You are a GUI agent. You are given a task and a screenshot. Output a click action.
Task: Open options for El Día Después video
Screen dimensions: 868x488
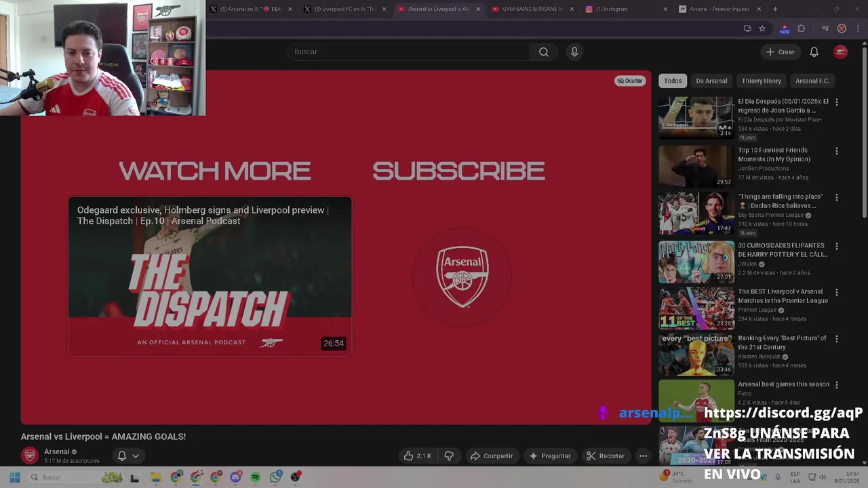(x=836, y=102)
